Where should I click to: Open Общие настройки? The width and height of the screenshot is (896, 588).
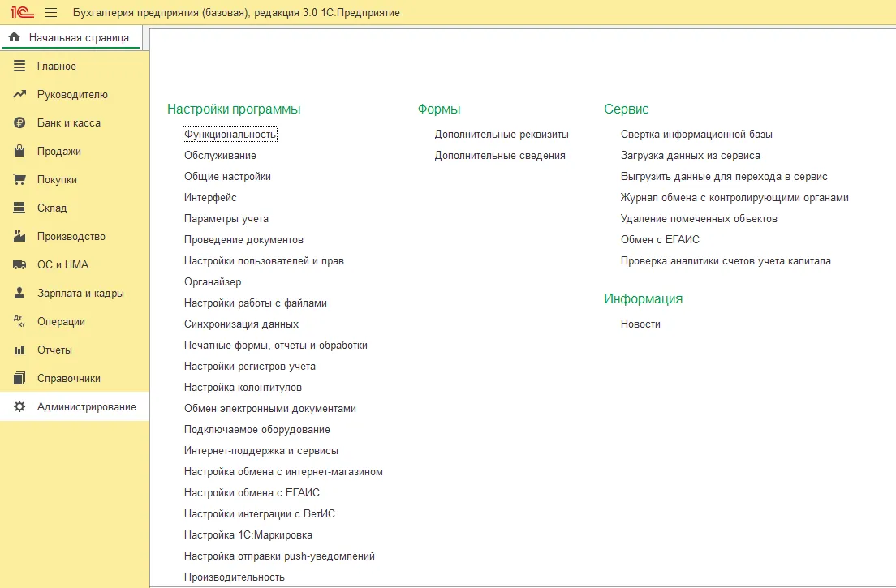227,177
